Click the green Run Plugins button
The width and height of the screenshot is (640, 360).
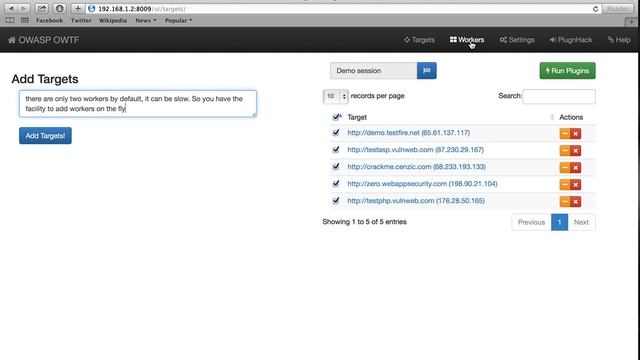(x=567, y=71)
